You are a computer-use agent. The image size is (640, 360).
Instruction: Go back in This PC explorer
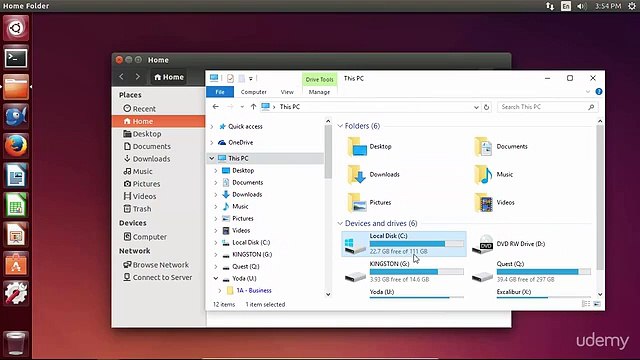pyautogui.click(x=216, y=107)
